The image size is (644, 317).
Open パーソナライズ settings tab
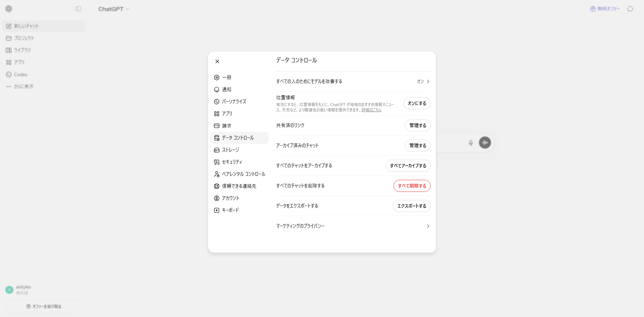(x=239, y=102)
